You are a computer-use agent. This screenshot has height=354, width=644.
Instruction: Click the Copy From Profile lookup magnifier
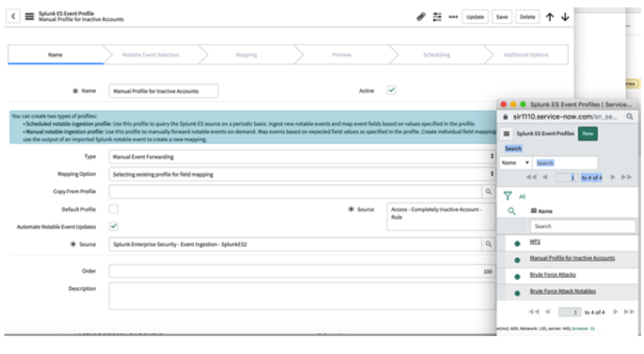pos(488,192)
